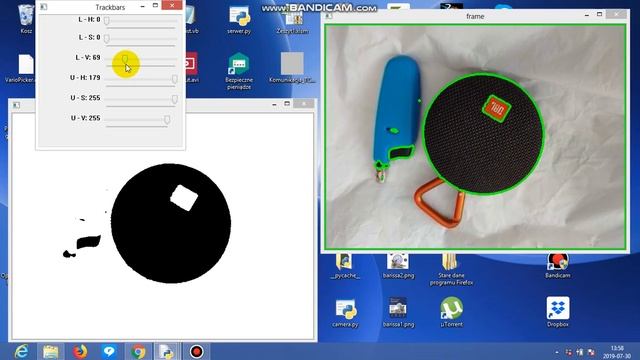Switch to the Python app in taskbar
Screen dimensions: 640x360
coord(167,351)
